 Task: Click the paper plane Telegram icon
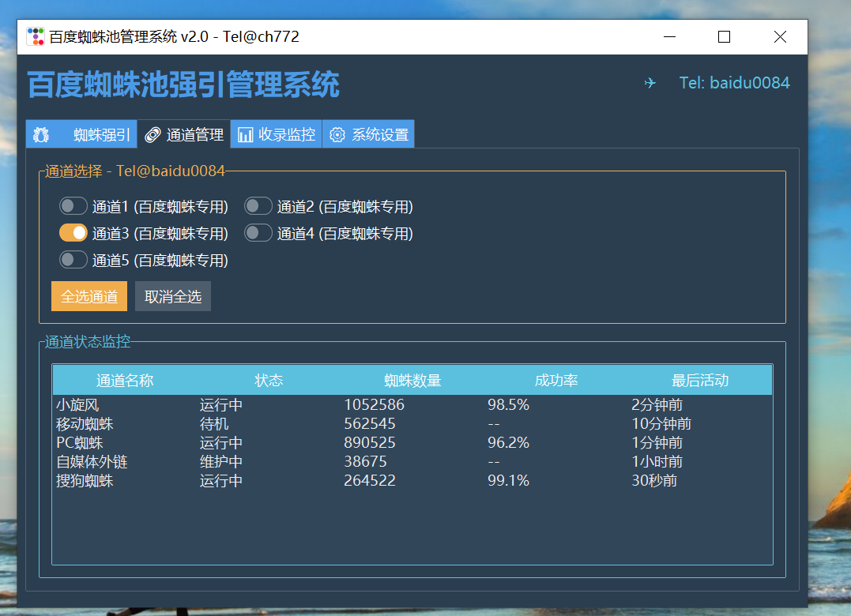[x=650, y=83]
